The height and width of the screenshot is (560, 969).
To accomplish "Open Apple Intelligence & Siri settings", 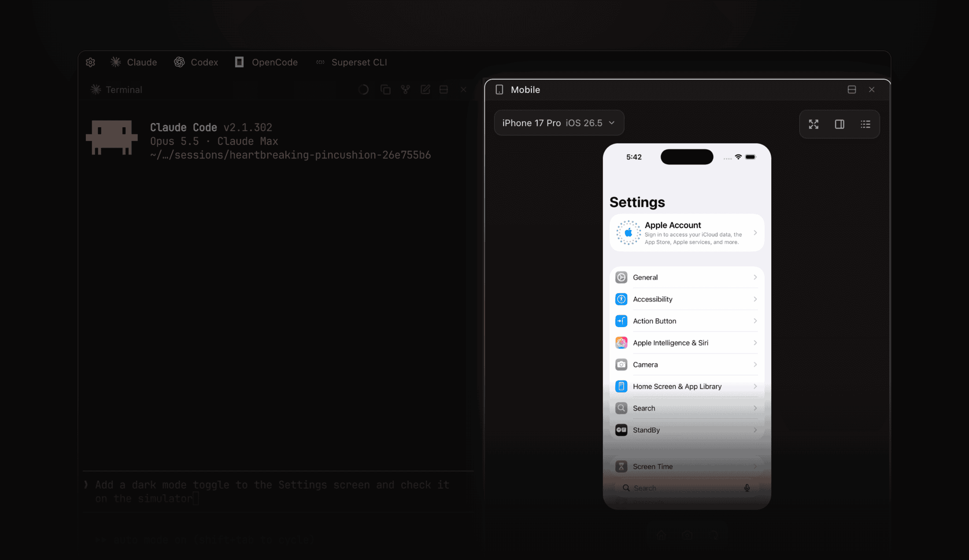I will [x=687, y=343].
